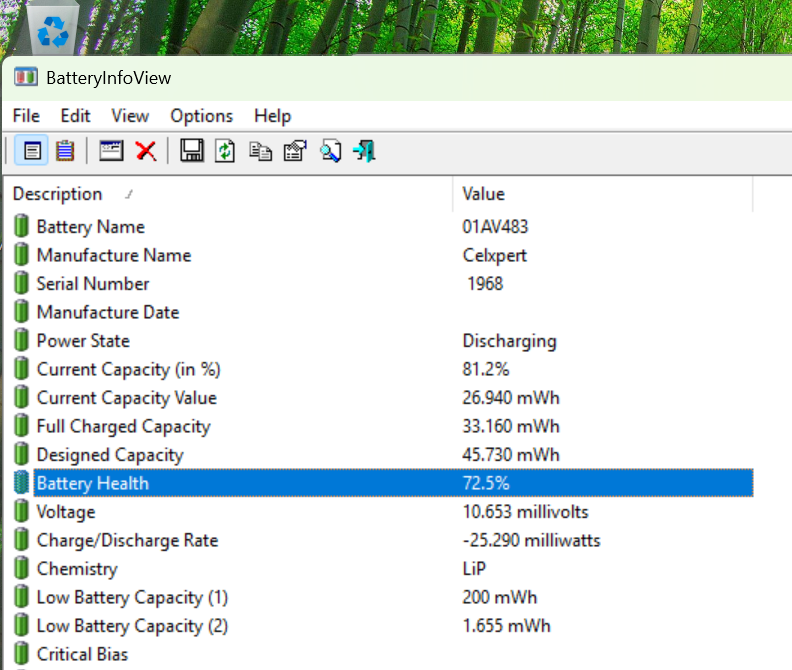Select the Chemistry row

pos(383,568)
